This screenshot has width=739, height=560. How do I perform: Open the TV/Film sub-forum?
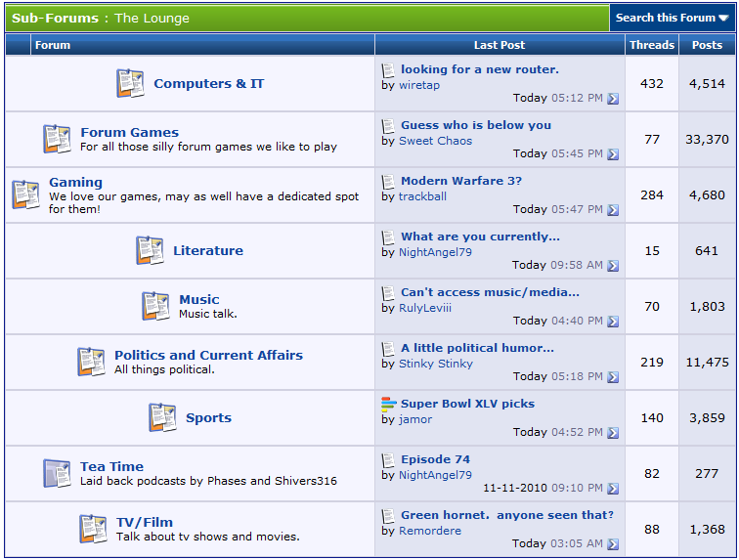145,522
